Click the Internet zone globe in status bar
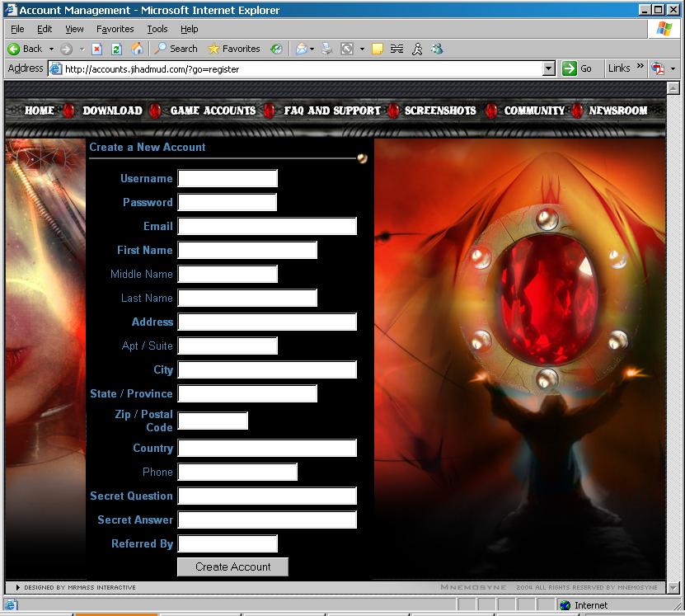This screenshot has width=685, height=616. click(565, 605)
